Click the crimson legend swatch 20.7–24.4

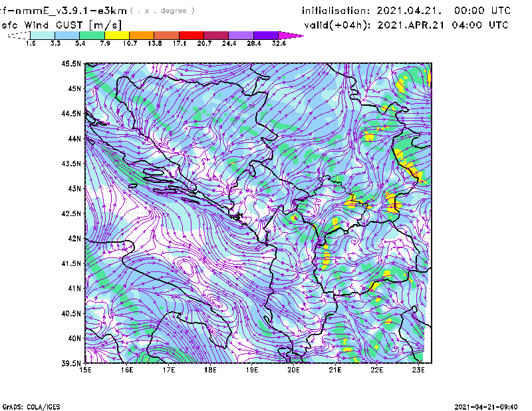click(x=216, y=35)
